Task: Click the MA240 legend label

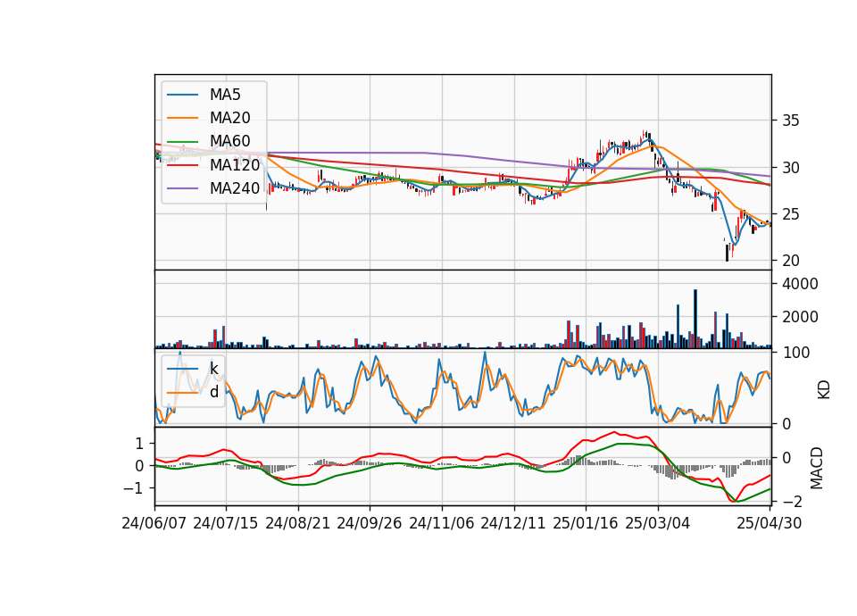Action: click(x=235, y=188)
